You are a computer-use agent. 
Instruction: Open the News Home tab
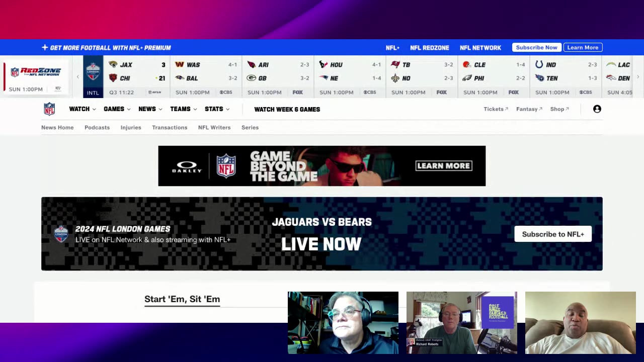(x=57, y=128)
